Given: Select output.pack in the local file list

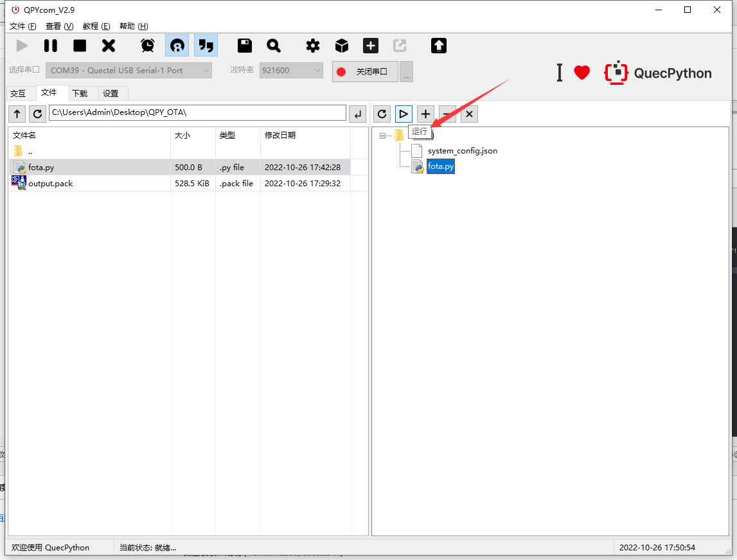Looking at the screenshot, I should 51,184.
